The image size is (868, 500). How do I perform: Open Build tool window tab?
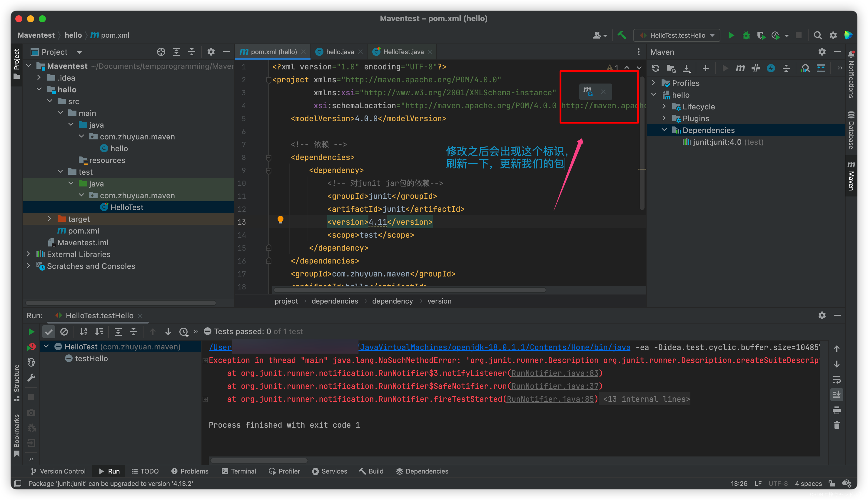coord(371,471)
